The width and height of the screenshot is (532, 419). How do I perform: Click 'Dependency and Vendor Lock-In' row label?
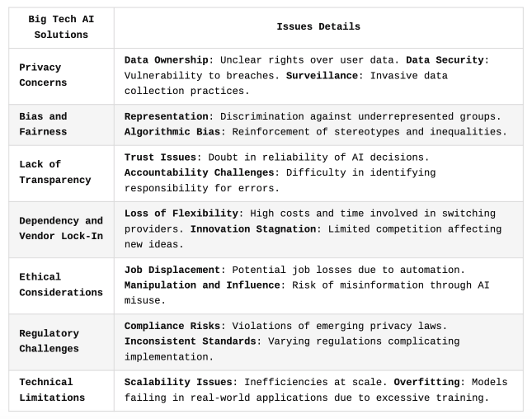61,228
